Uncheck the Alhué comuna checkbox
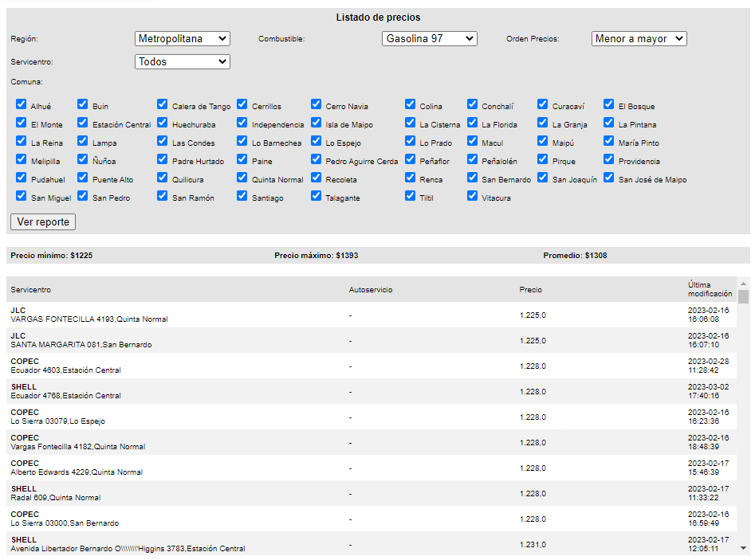755x560 pixels. 22,104
